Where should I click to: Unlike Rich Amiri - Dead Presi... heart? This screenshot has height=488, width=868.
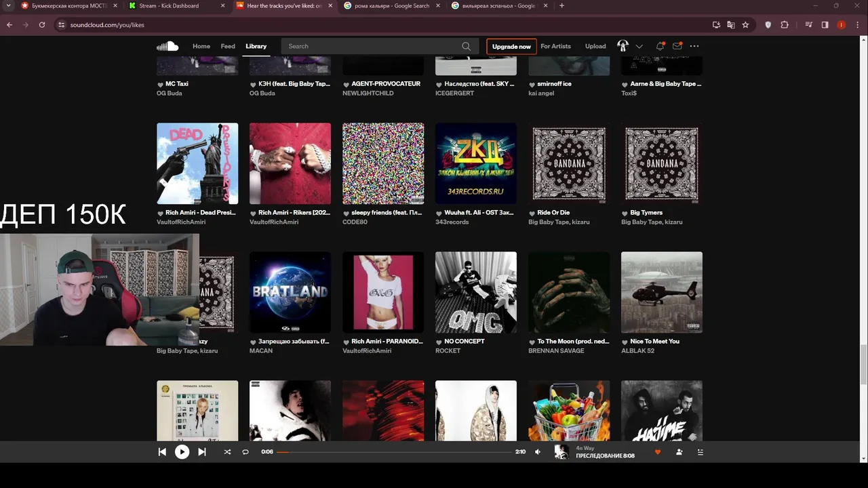160,213
